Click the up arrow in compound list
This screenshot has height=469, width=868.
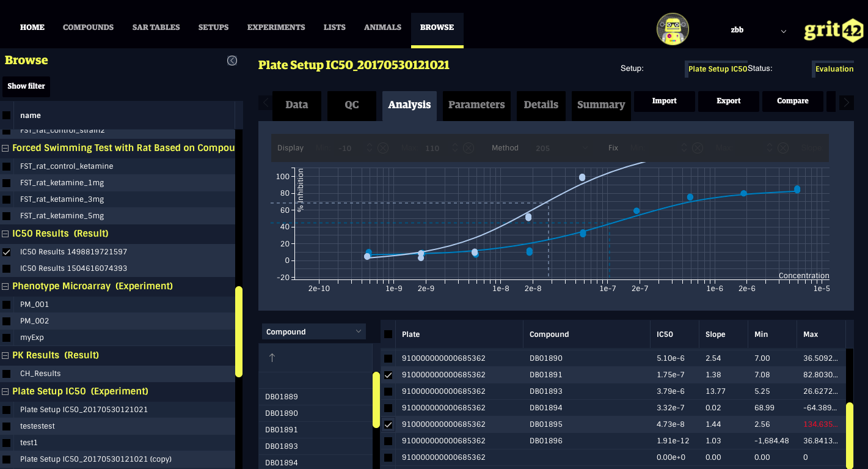coord(272,358)
